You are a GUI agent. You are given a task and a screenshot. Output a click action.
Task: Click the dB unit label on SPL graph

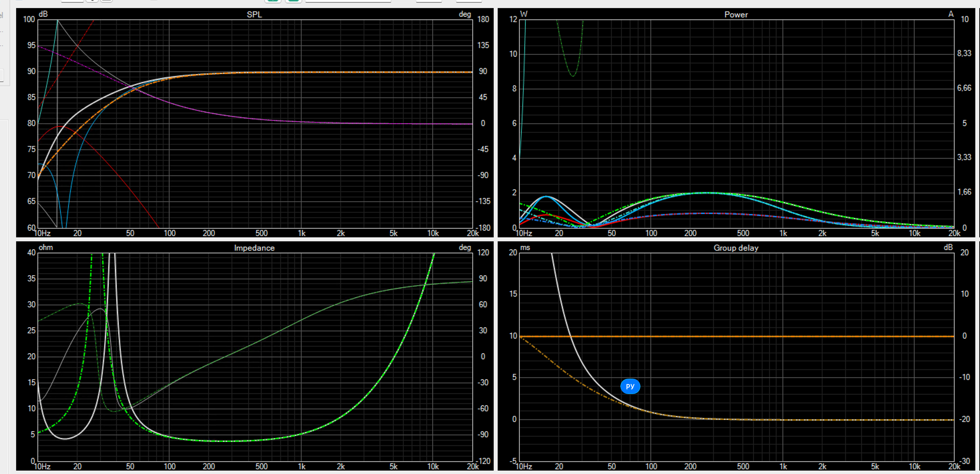43,14
